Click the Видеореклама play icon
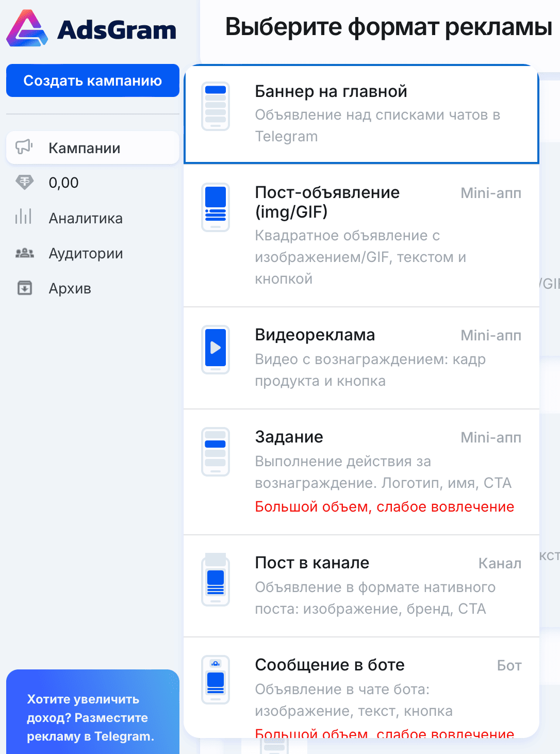The image size is (560, 754). (x=216, y=349)
